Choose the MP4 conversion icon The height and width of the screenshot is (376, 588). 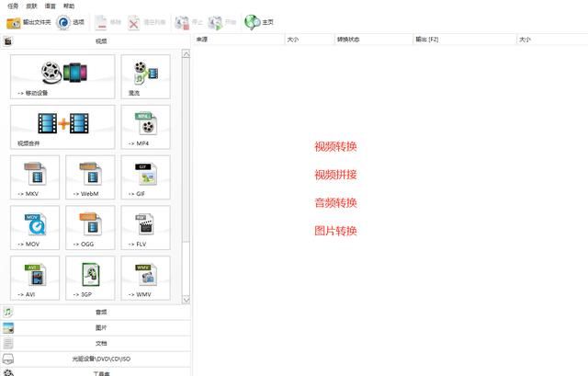coord(145,127)
